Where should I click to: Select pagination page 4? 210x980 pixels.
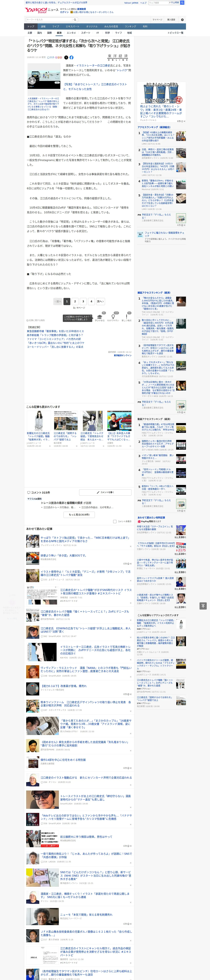click(91, 301)
